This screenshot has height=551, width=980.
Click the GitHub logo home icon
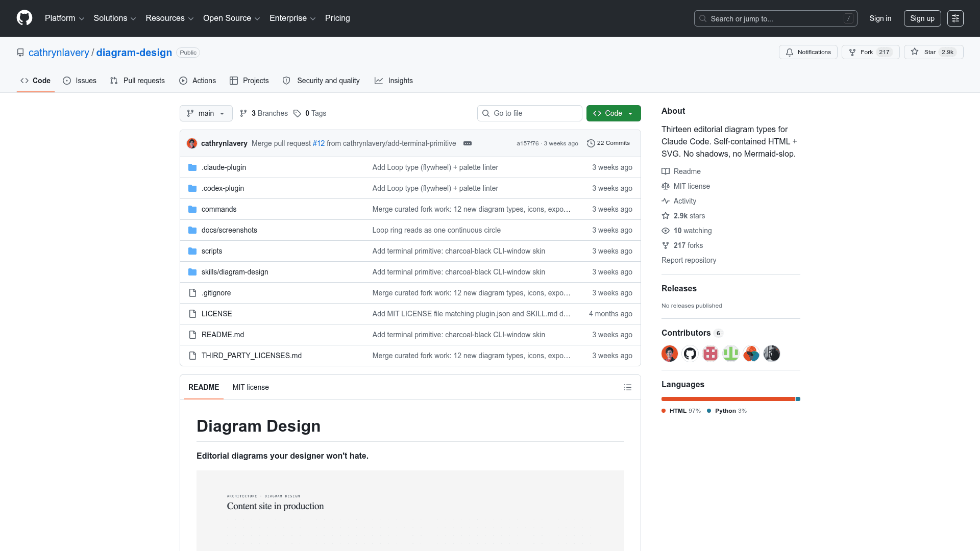pos(24,18)
